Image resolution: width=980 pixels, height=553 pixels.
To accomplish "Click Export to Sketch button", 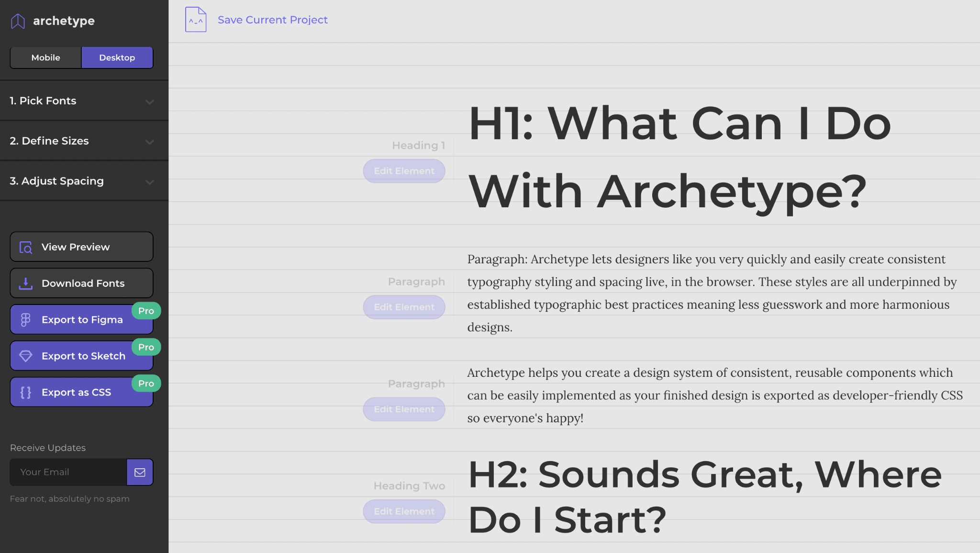I will 82,356.
